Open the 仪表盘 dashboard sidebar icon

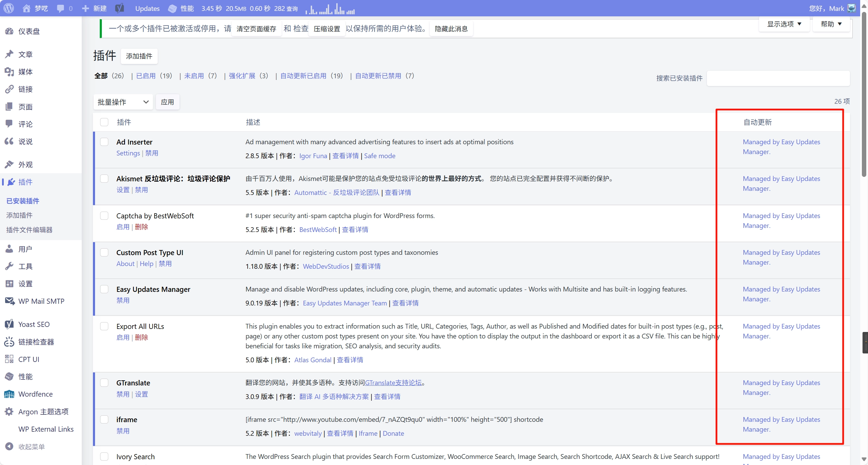(9, 31)
